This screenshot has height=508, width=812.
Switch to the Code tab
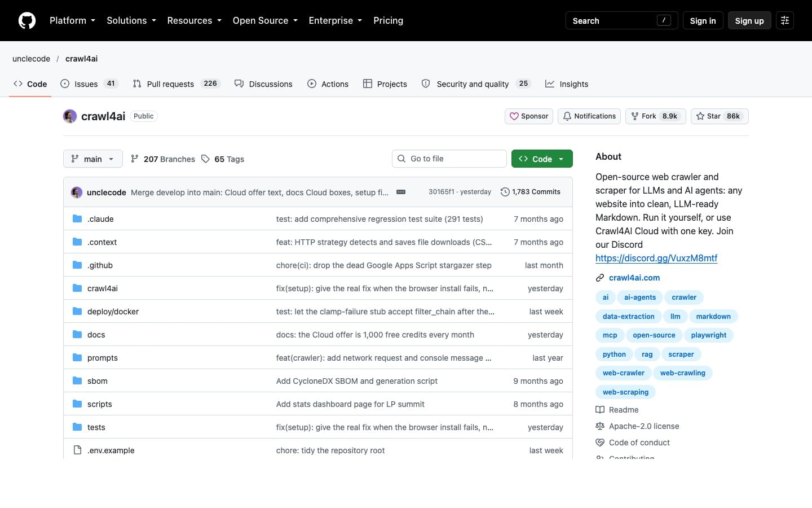[30, 84]
